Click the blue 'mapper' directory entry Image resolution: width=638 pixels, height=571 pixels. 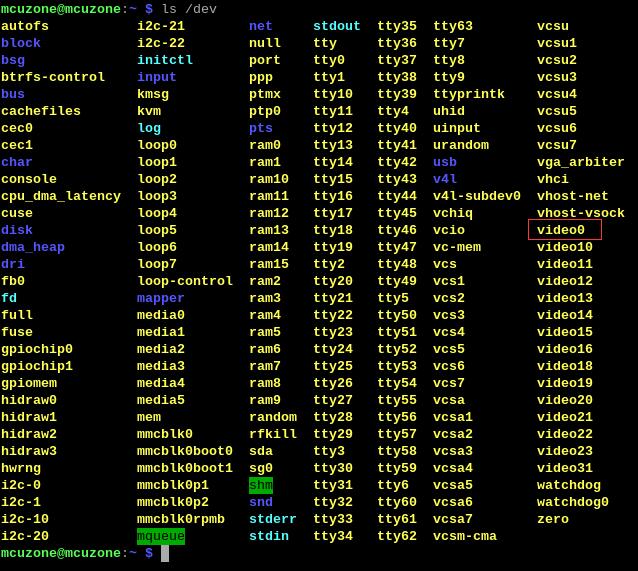coord(161,298)
